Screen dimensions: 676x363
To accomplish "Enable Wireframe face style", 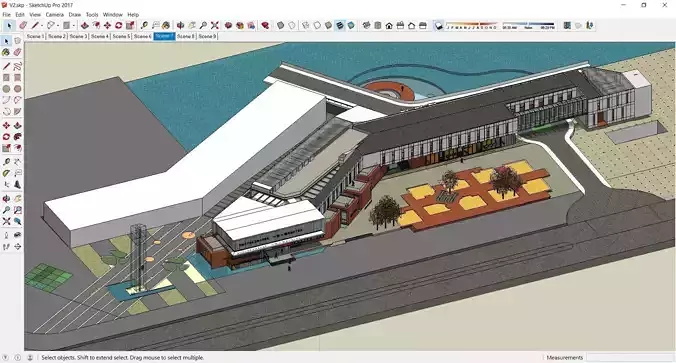I will click(306, 25).
